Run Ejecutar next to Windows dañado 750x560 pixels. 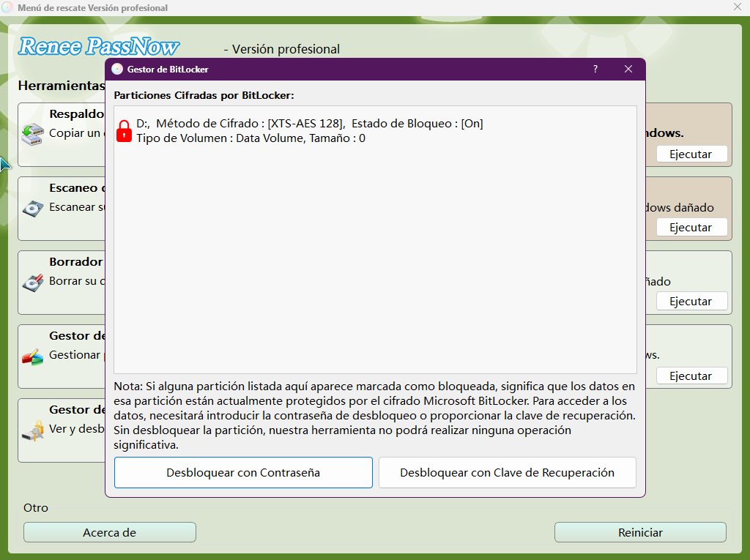coord(691,227)
